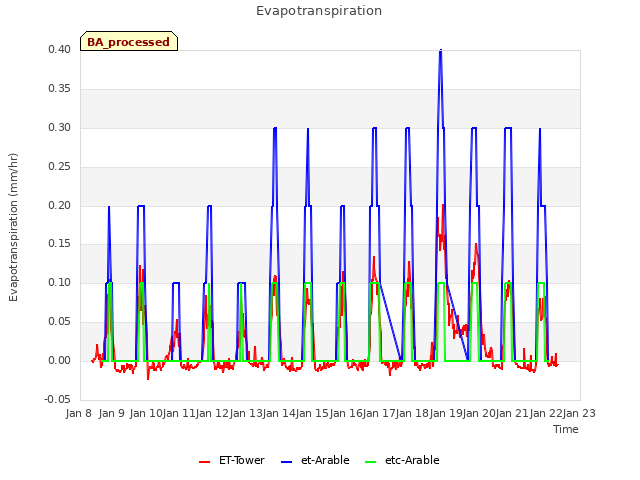This screenshot has height=480, width=640.
Task: Click the 0.25 y-axis tick label
Action: [x=60, y=167]
